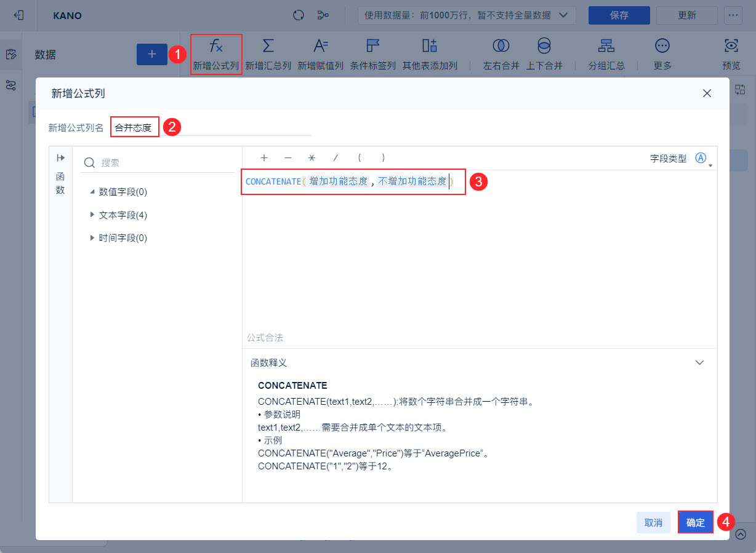The height and width of the screenshot is (553, 756).
Task: Insert the plus operator
Action: pyautogui.click(x=264, y=158)
